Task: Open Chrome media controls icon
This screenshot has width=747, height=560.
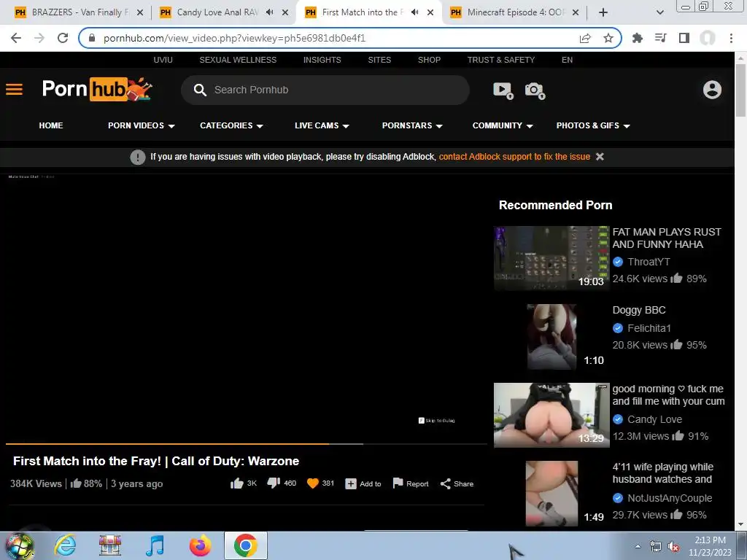Action: (x=661, y=38)
